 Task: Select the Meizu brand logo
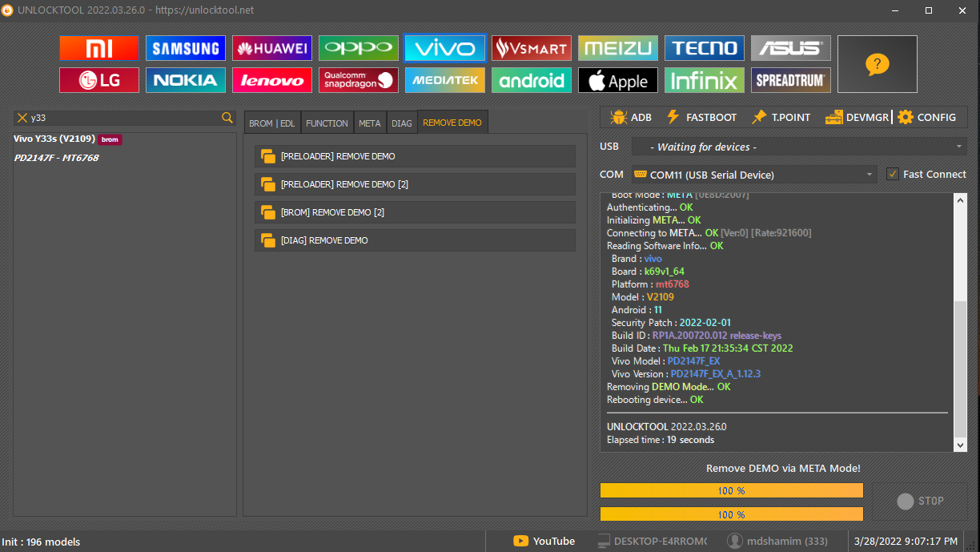coord(618,48)
